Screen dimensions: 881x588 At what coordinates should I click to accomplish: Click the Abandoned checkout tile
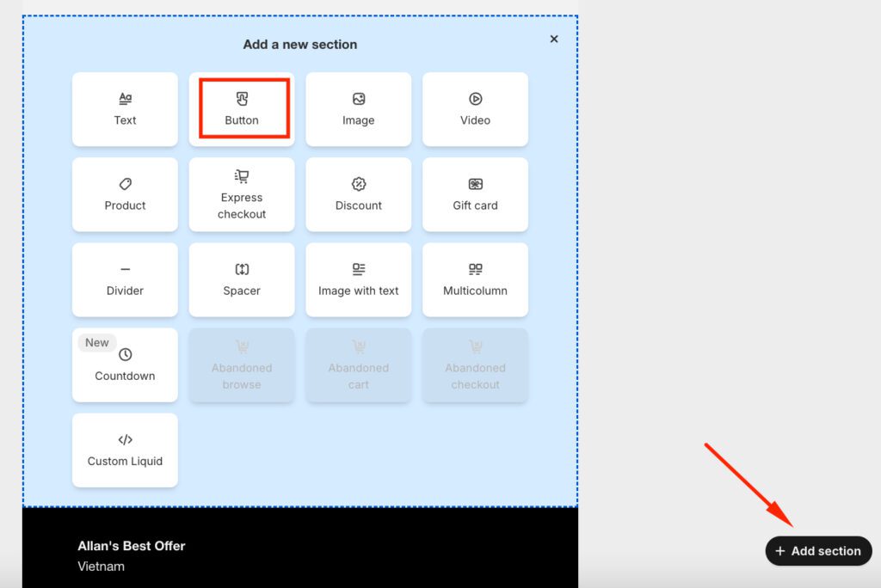[475, 364]
